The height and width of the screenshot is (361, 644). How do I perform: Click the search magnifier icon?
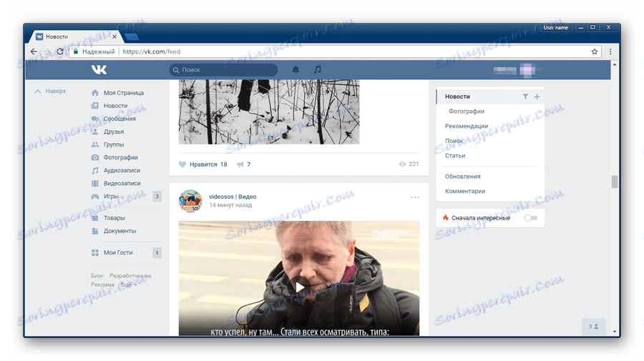(x=176, y=70)
